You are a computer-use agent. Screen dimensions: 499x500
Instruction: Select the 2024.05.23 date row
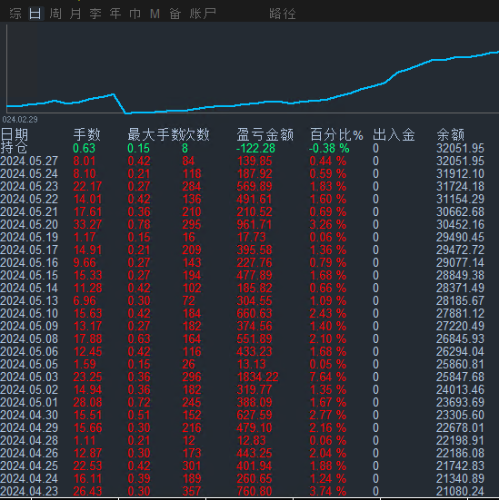tap(29, 186)
